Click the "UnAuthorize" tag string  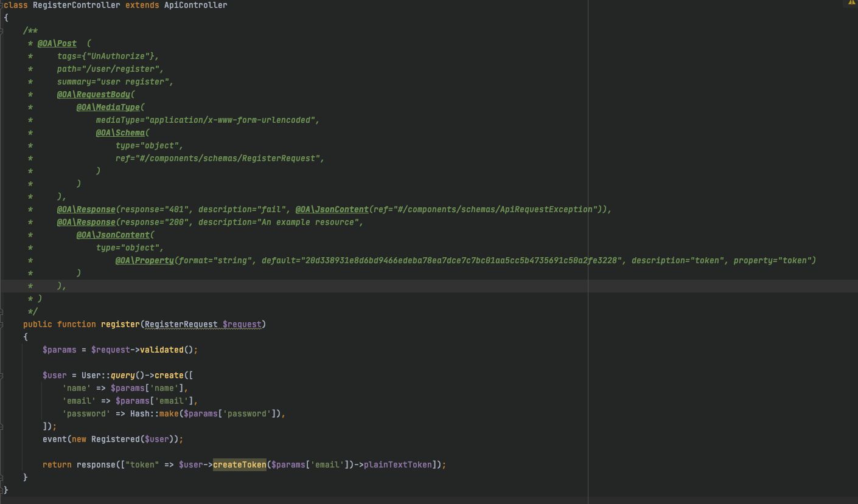pos(120,56)
